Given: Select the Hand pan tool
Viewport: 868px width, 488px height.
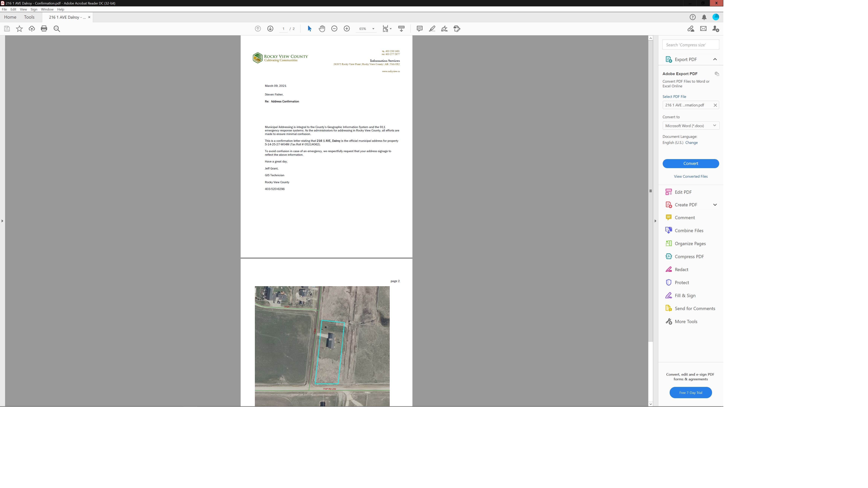Looking at the screenshot, I should (x=322, y=29).
